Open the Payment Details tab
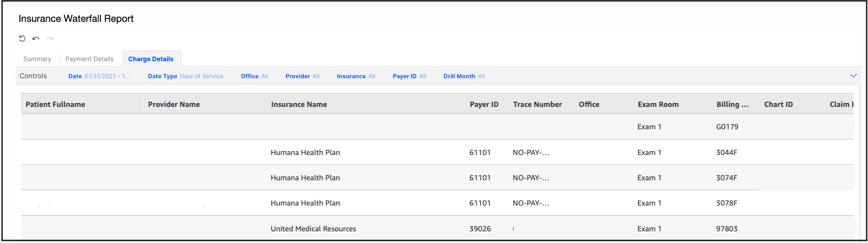Viewport: 868px width, 243px height. coord(89,59)
